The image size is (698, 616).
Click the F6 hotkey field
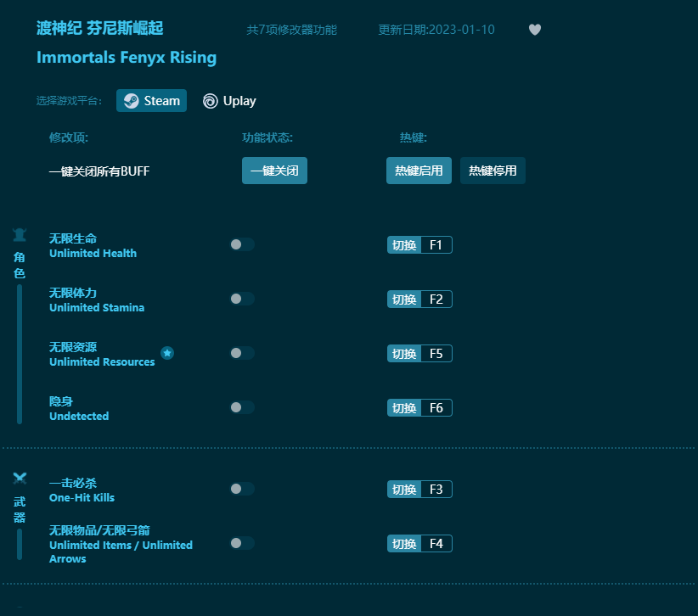pos(436,408)
